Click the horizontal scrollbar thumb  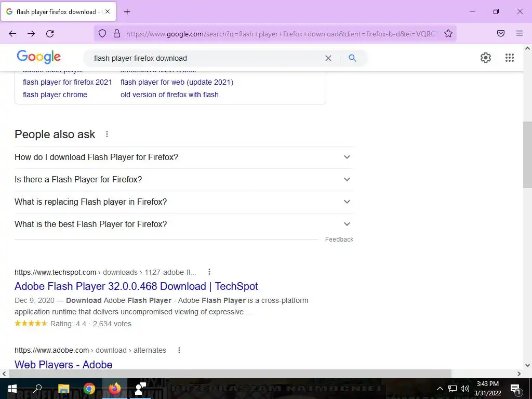pos(230,374)
